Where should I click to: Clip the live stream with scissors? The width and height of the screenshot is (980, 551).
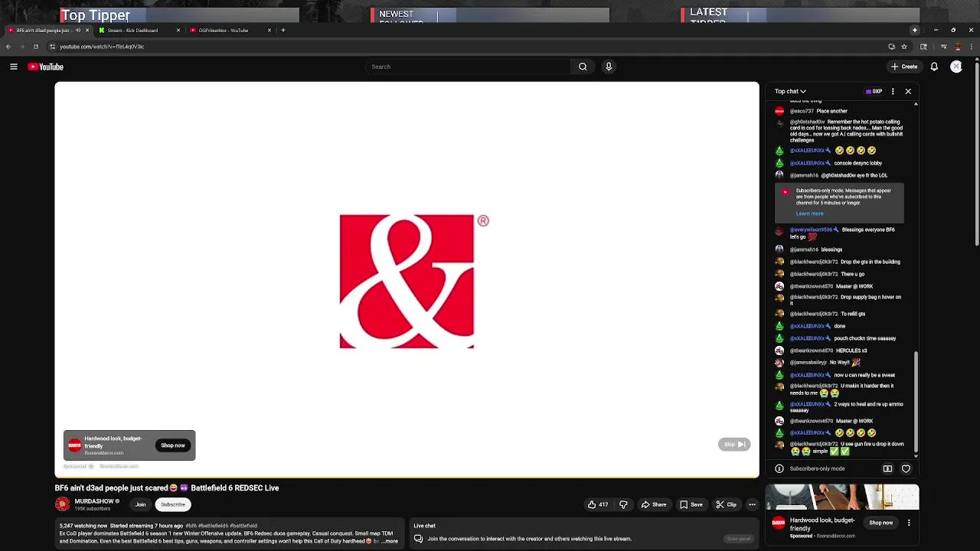pos(726,504)
